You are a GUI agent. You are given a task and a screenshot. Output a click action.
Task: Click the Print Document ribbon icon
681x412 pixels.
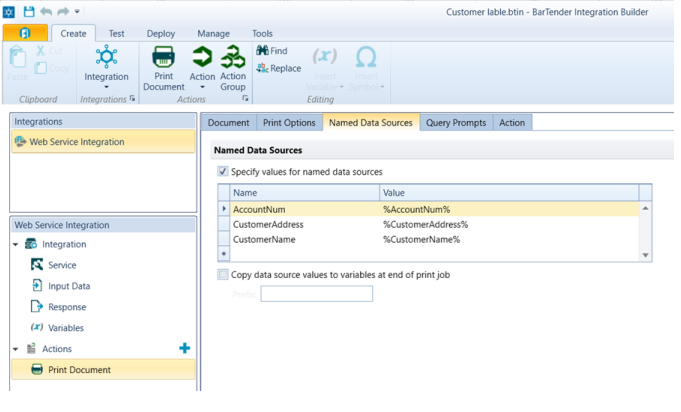pos(164,57)
